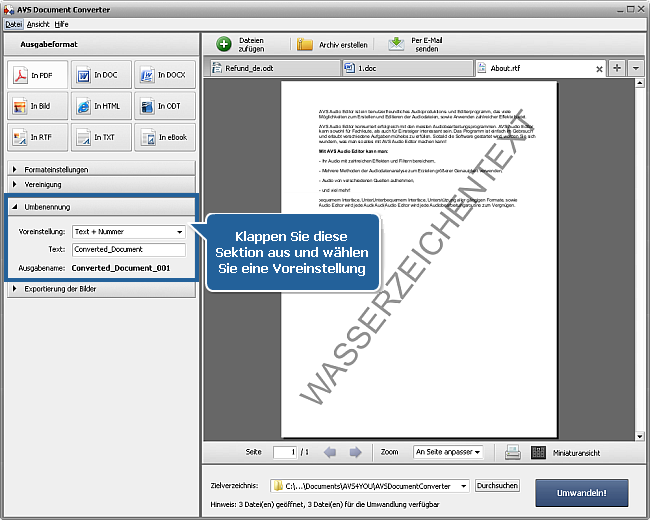The height and width of the screenshot is (520, 650).
Task: Choose the In HTML output format
Action: 101,106
